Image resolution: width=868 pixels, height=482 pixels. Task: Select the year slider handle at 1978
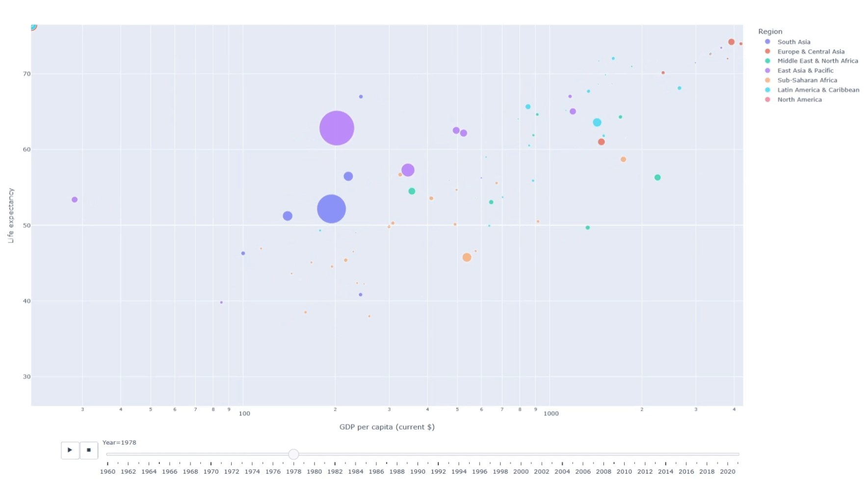293,455
